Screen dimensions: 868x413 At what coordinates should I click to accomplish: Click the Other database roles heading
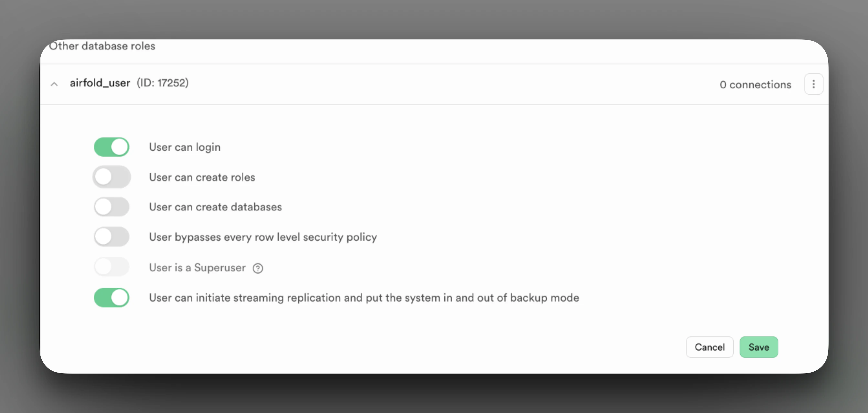click(x=102, y=46)
